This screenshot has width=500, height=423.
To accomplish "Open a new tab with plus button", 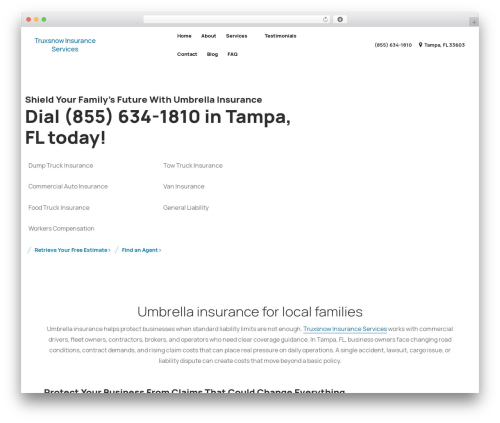I will tap(474, 22).
